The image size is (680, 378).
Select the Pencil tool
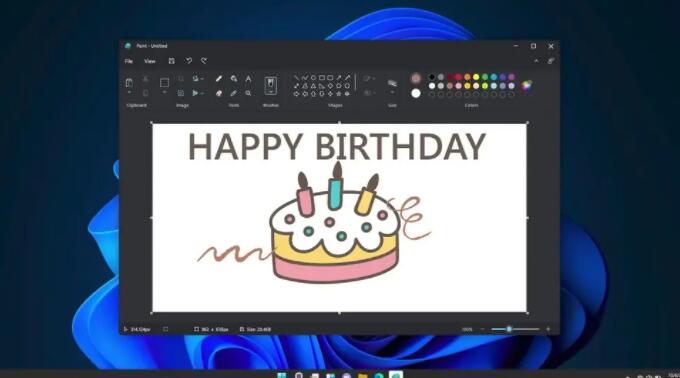(x=219, y=78)
